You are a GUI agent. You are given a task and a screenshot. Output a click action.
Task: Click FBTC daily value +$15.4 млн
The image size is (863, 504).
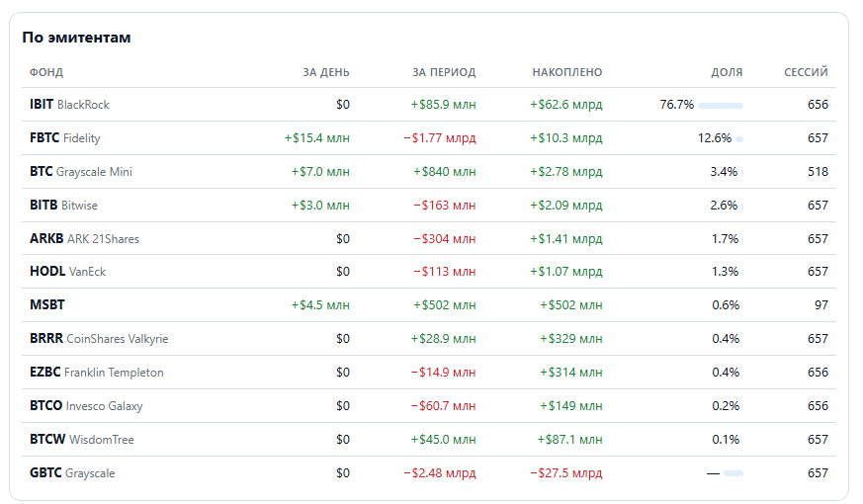coord(316,138)
